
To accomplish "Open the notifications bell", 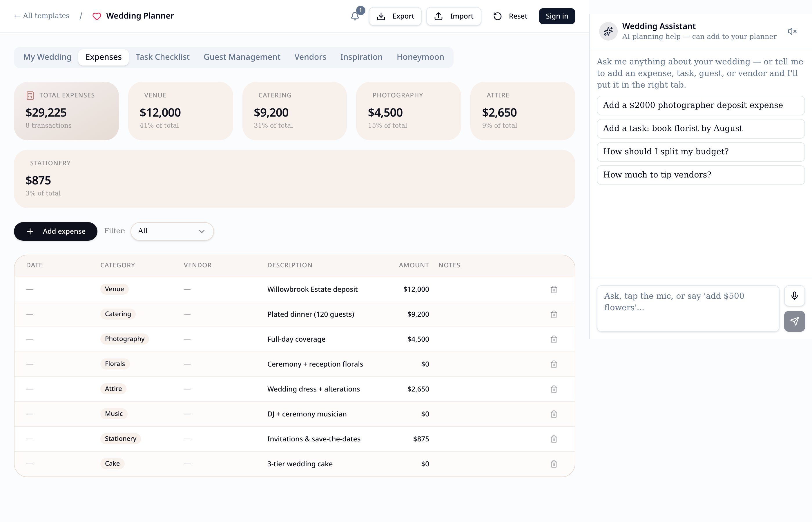I will [x=355, y=16].
